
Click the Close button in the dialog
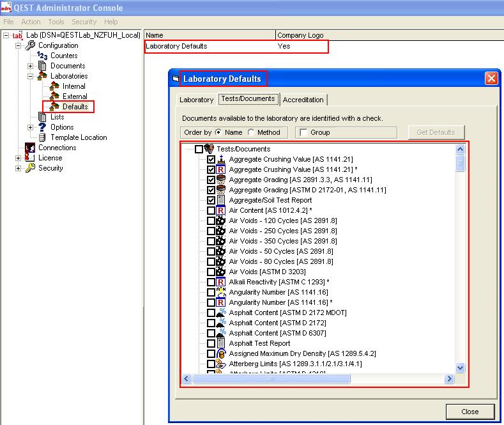tap(470, 412)
